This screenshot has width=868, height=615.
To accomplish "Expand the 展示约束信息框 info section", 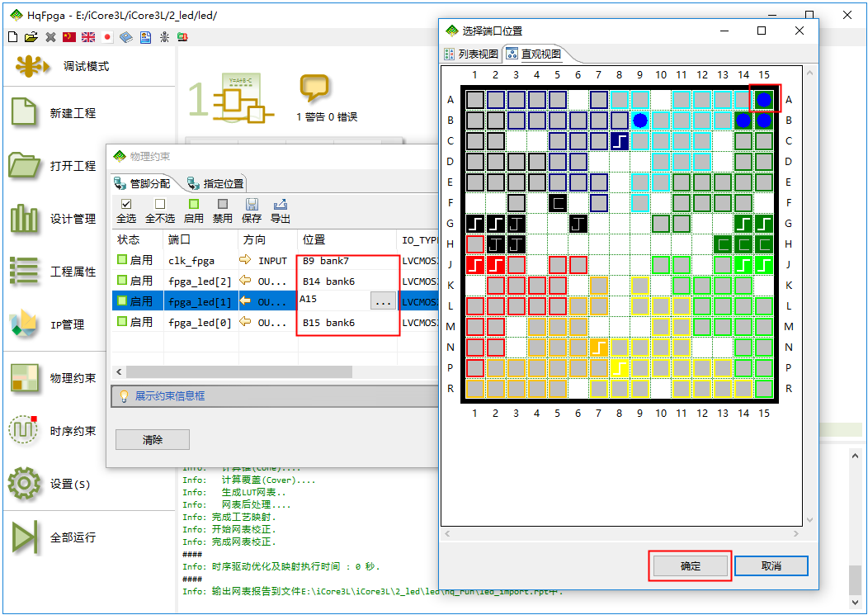I will (171, 396).
